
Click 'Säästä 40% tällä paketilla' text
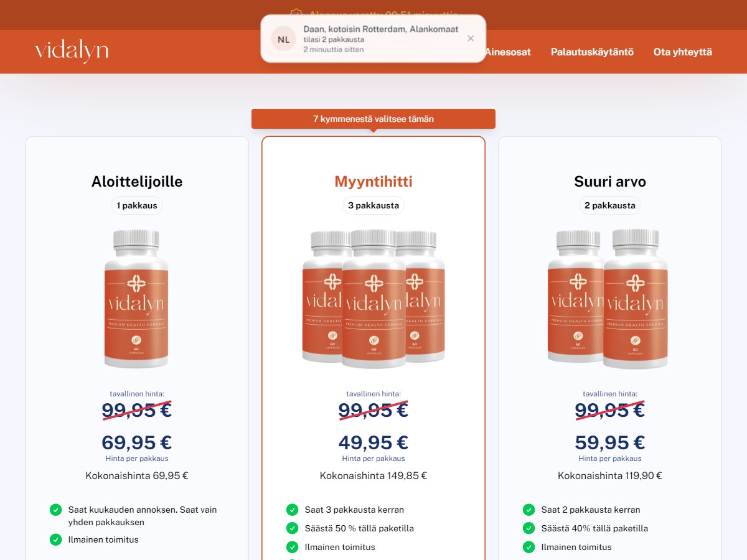tap(594, 528)
